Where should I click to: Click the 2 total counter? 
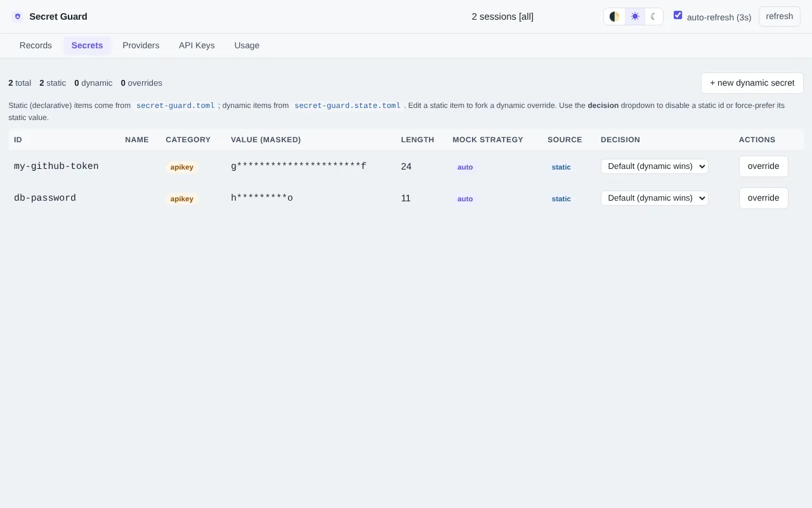20,83
